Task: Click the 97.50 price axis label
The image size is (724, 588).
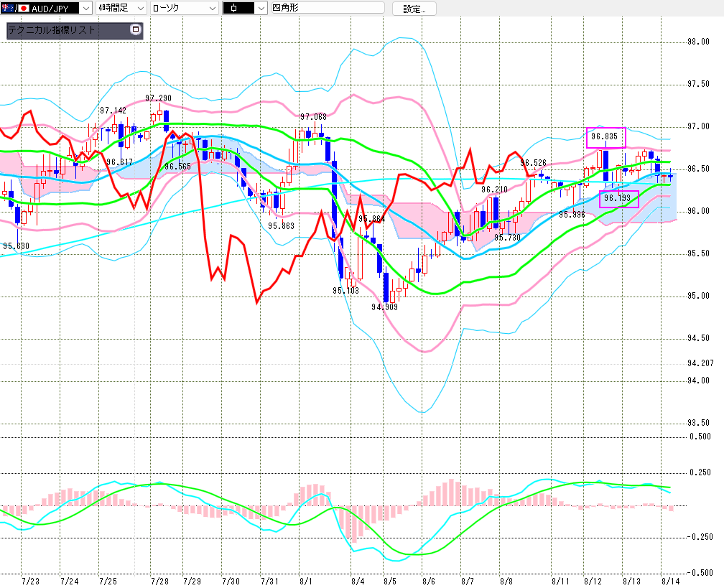Action: (x=698, y=84)
